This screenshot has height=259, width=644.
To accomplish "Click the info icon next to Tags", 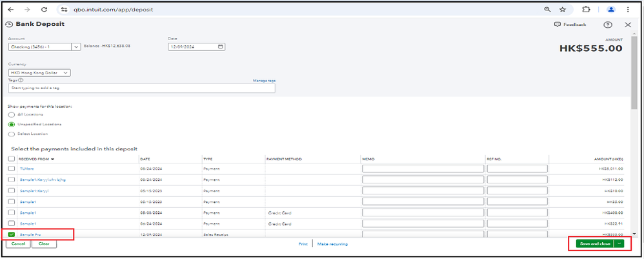I will [21, 80].
